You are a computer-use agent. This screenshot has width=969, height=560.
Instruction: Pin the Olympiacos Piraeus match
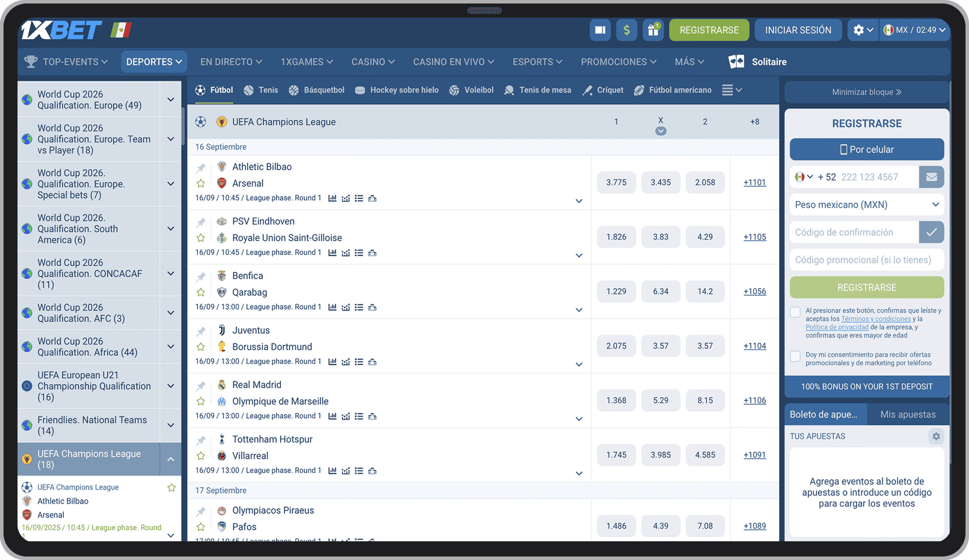point(201,512)
